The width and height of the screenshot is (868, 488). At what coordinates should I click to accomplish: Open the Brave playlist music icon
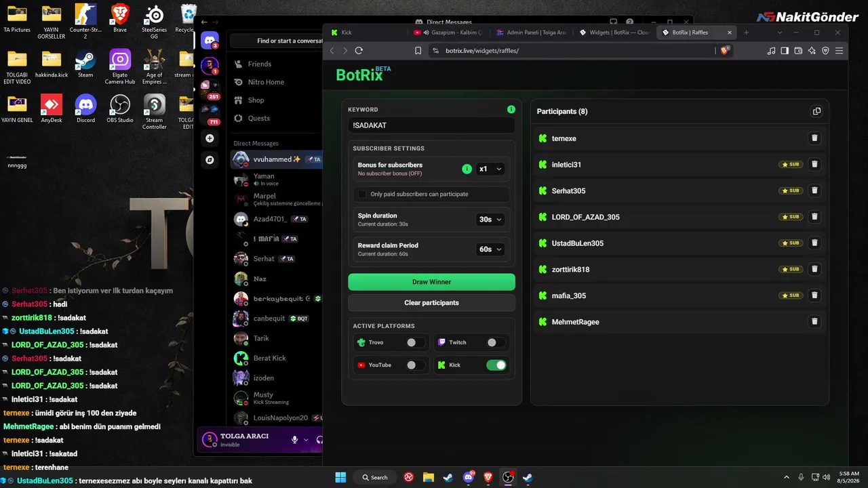pyautogui.click(x=771, y=50)
